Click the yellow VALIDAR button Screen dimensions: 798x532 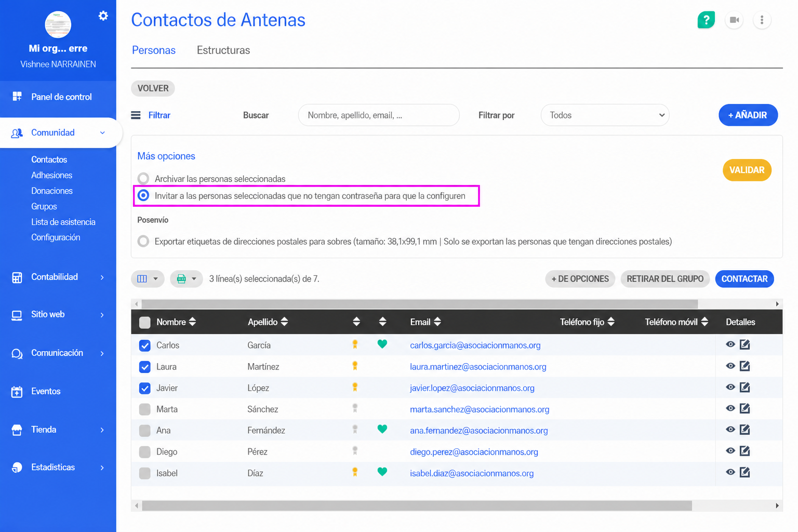click(x=747, y=170)
